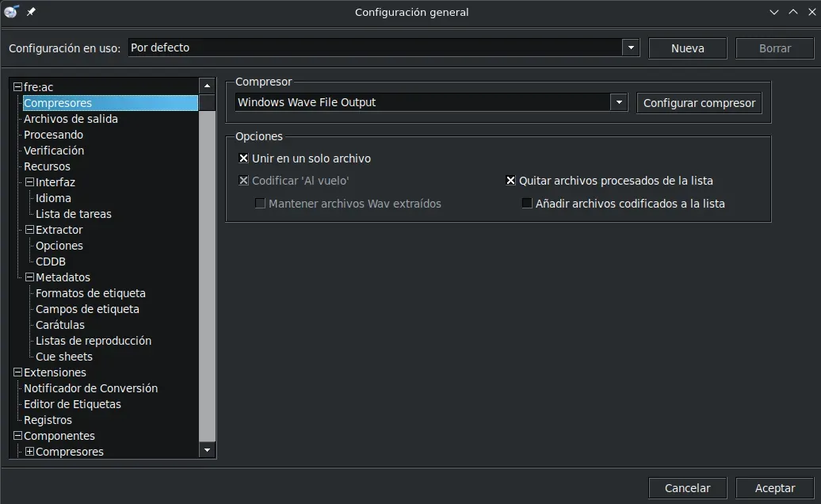Select 'Carátulas' under Metadatos
Viewport: 821px width, 504px height.
tap(59, 324)
